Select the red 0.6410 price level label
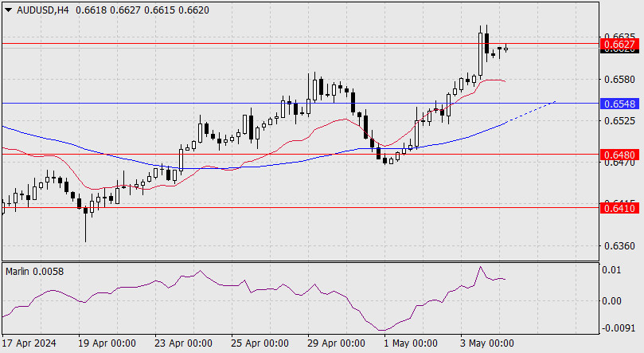Viewport: 644px width, 353px height. coord(620,208)
